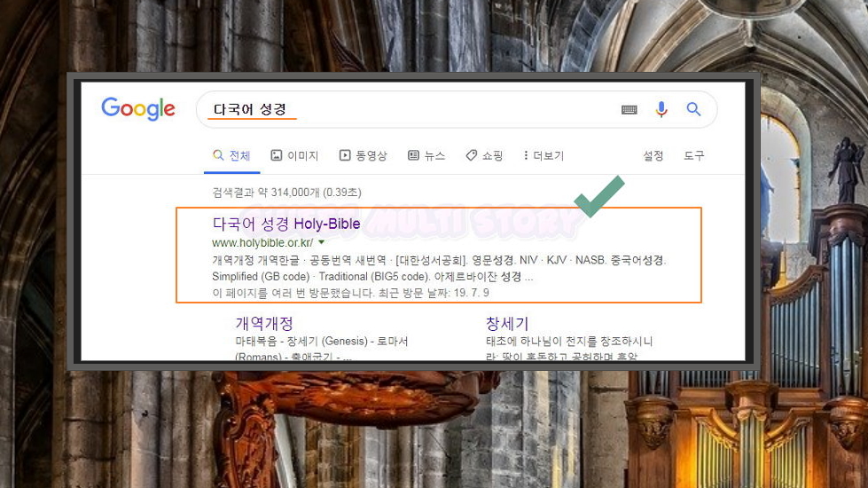
Task: Switch to the 뉴스 tab
Action: [426, 155]
